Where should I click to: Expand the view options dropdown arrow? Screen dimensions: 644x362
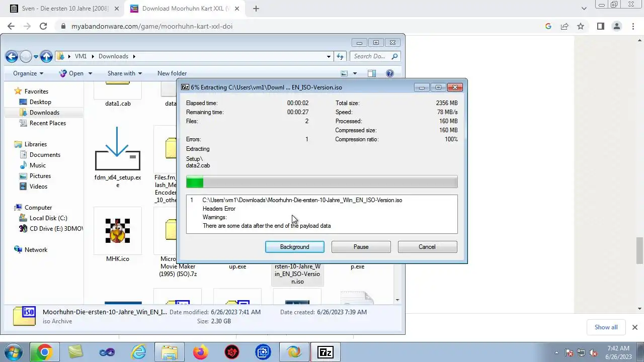[x=355, y=73]
